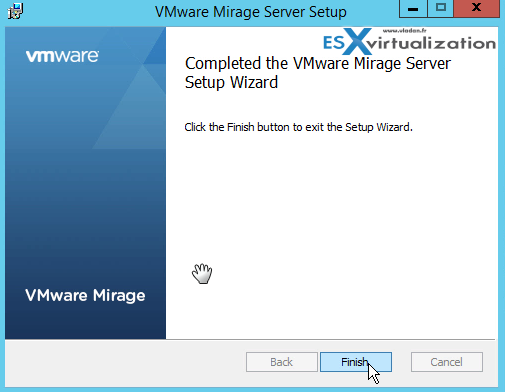
Task: Click the Finish button to exit setup
Action: 356,362
